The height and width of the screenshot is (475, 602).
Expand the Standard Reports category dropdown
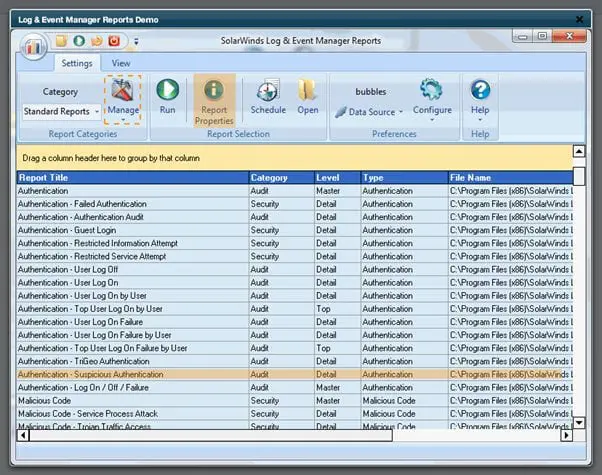97,112
